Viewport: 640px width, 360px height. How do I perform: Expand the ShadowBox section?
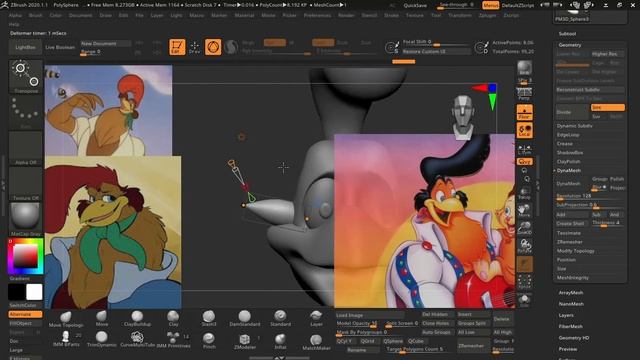pyautogui.click(x=570, y=153)
